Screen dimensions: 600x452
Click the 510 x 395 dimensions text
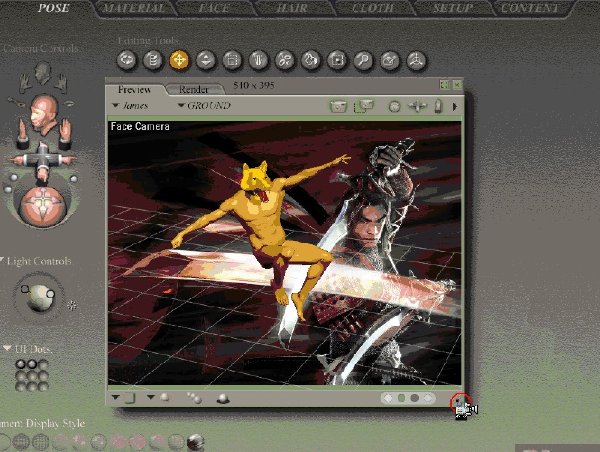click(x=254, y=85)
